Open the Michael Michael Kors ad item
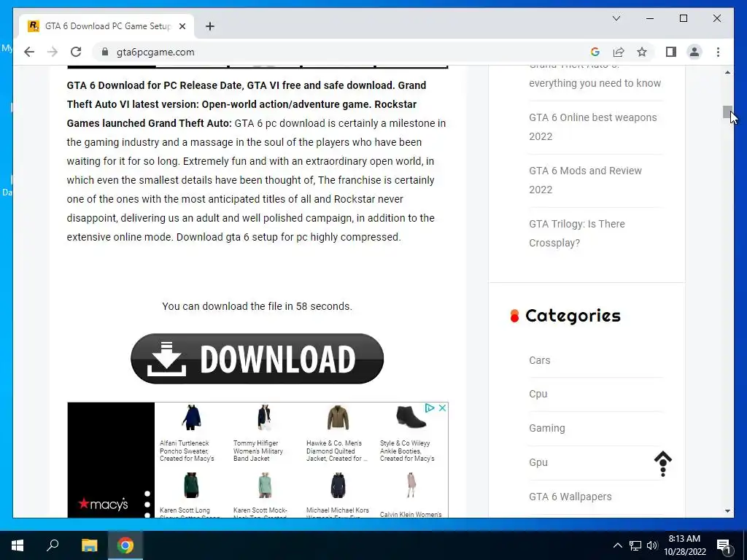This screenshot has width=747, height=560. [x=337, y=494]
